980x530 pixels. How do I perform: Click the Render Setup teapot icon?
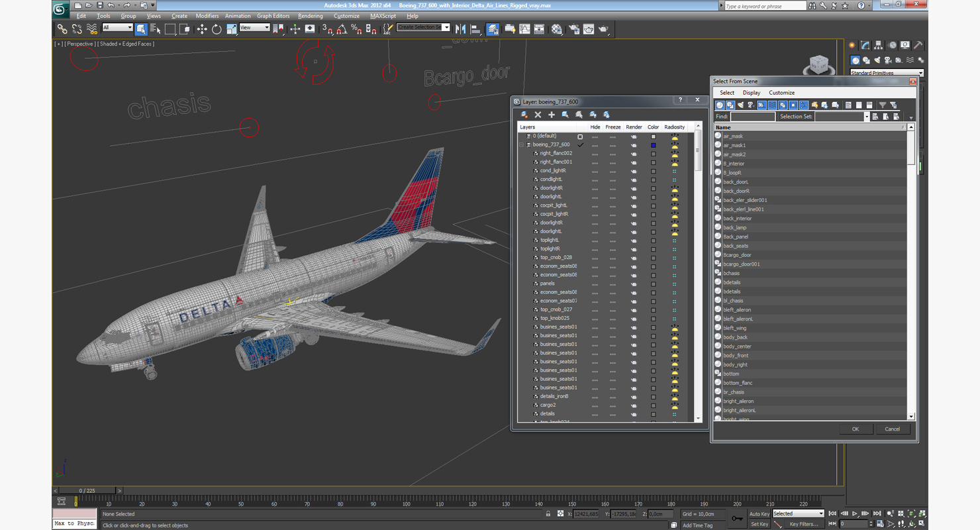coord(573,29)
